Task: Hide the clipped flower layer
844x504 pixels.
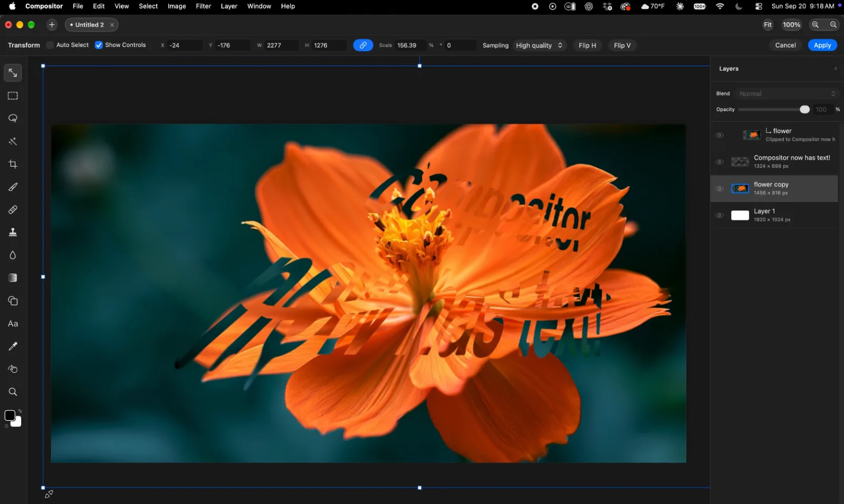Action: point(719,135)
